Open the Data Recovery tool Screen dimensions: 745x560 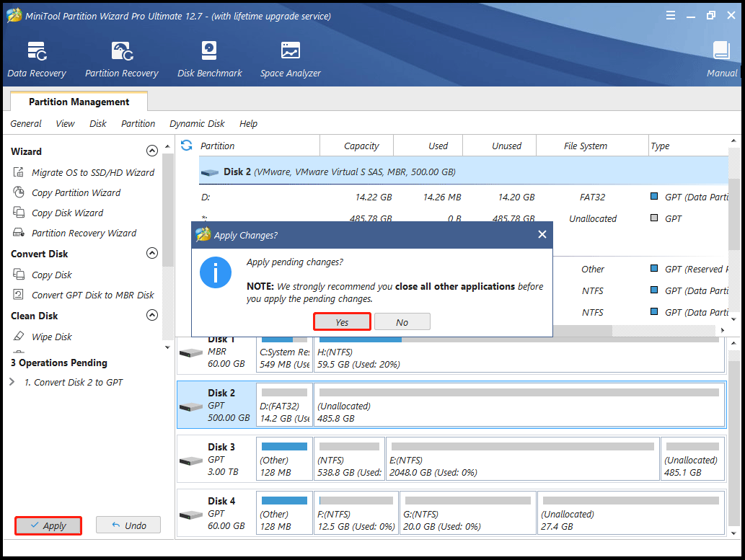37,59
